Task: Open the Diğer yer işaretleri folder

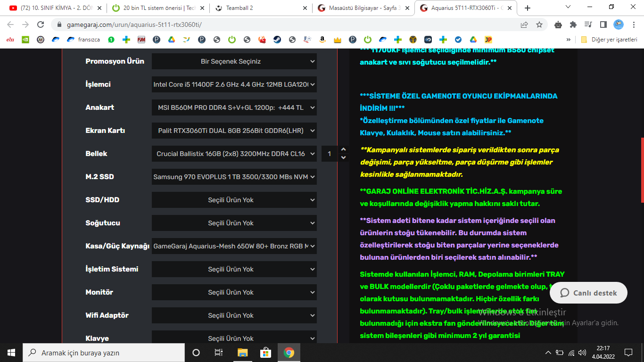Action: [x=609, y=40]
